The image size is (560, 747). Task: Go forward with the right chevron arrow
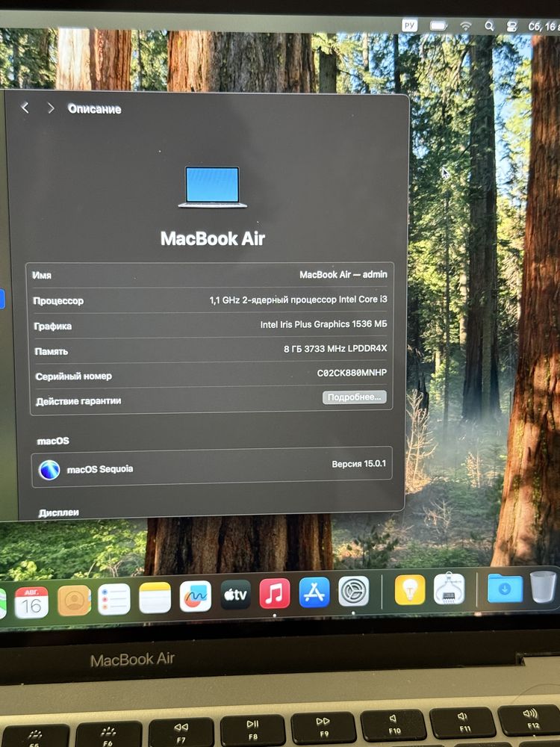[51, 108]
